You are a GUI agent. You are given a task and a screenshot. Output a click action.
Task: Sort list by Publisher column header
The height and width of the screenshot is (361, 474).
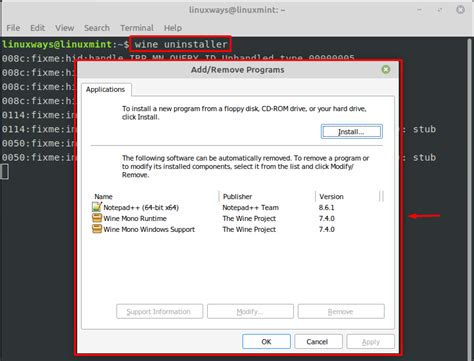pyautogui.click(x=267, y=196)
